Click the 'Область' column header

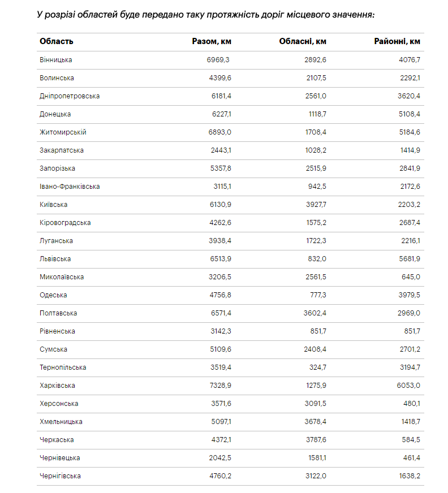click(x=57, y=41)
